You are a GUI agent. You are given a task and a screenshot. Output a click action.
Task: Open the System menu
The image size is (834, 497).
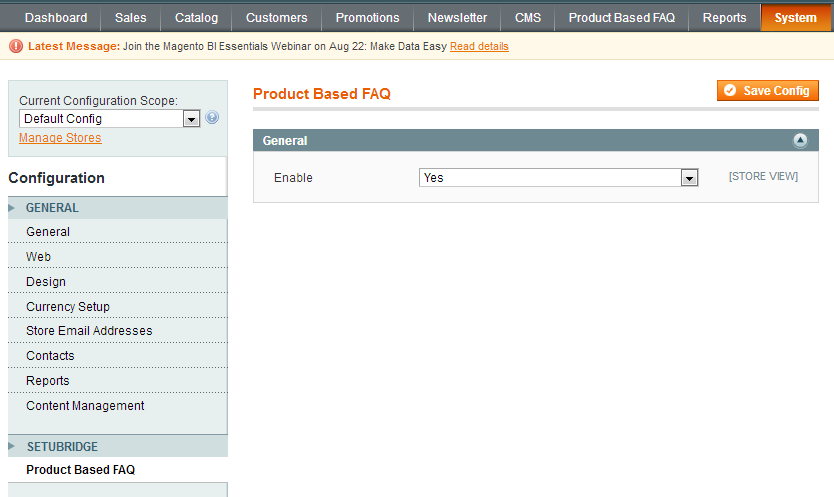[795, 18]
